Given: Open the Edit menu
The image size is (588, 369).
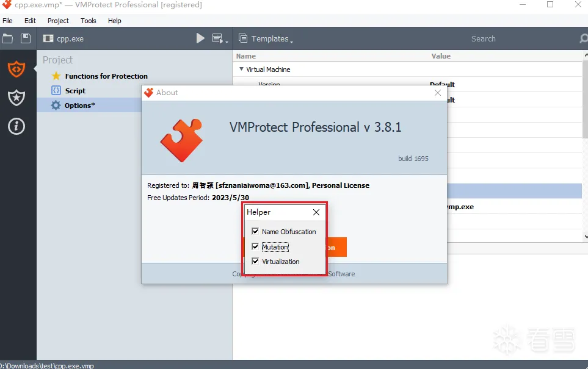Looking at the screenshot, I should tap(30, 21).
